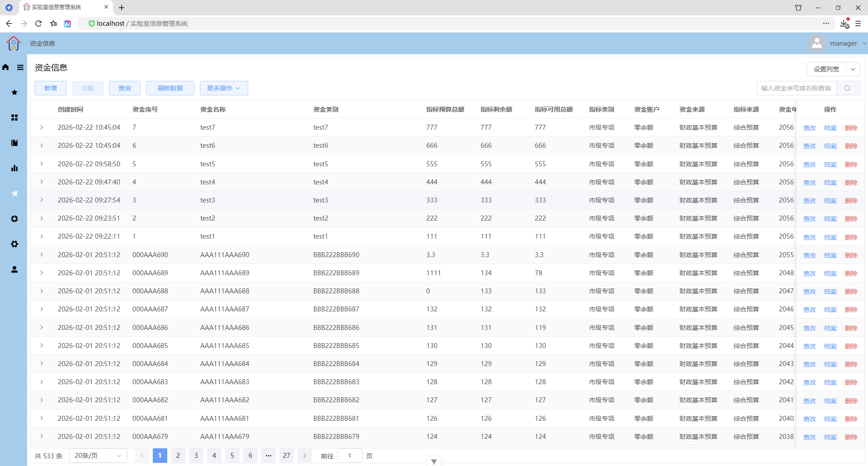Click 结案 for AAA111AAA684 row
Screen dimensions: 868x466
pos(830,364)
